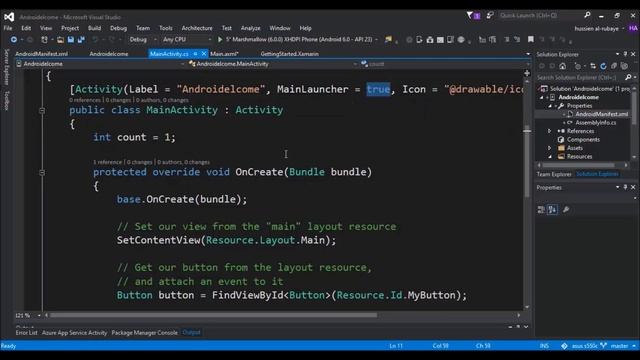Click the Save All toolbar icon
The width and height of the screenshot is (640, 360).
tap(81, 40)
